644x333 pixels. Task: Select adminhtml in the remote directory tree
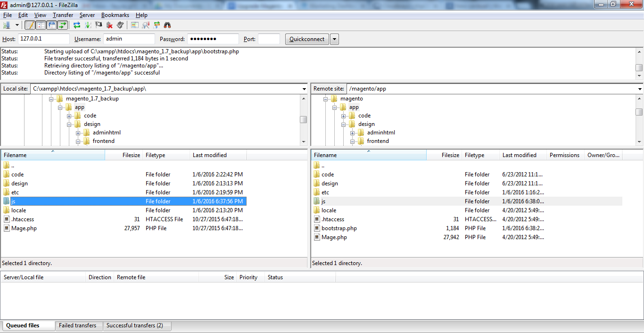(x=381, y=133)
